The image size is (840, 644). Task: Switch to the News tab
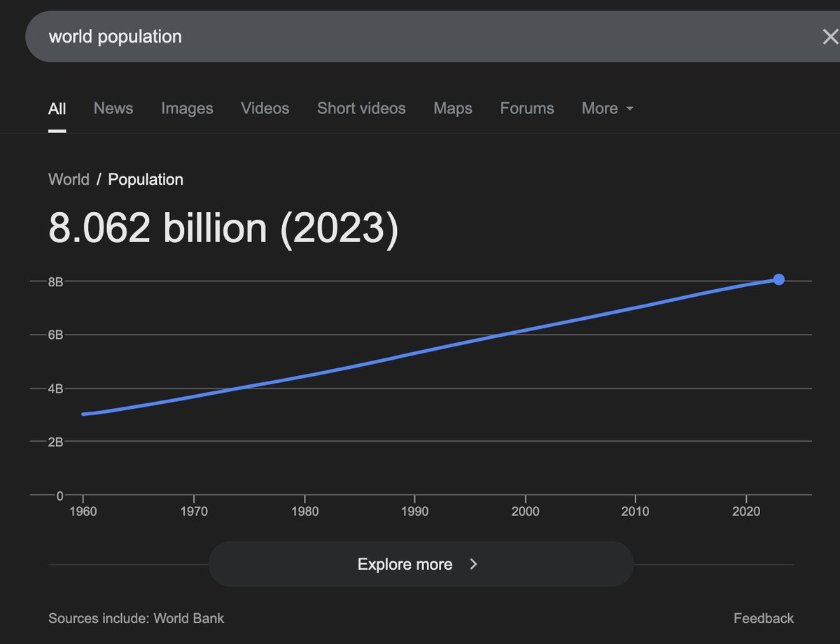[113, 108]
